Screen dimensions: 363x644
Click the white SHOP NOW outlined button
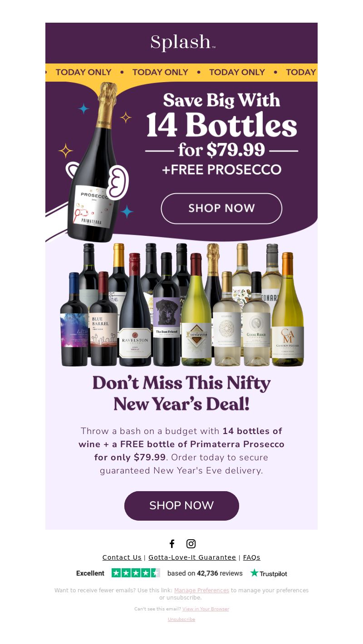tap(221, 208)
